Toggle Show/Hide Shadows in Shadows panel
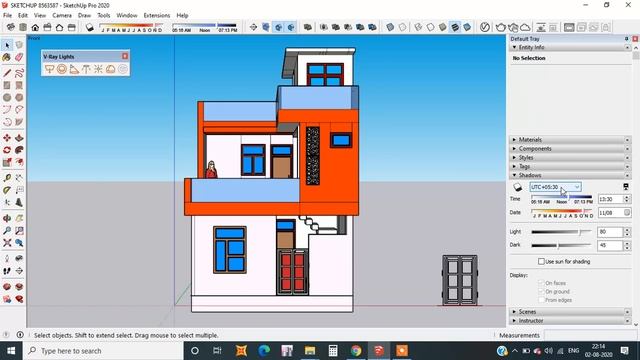Screen dimensions: 640x360 click(518, 187)
